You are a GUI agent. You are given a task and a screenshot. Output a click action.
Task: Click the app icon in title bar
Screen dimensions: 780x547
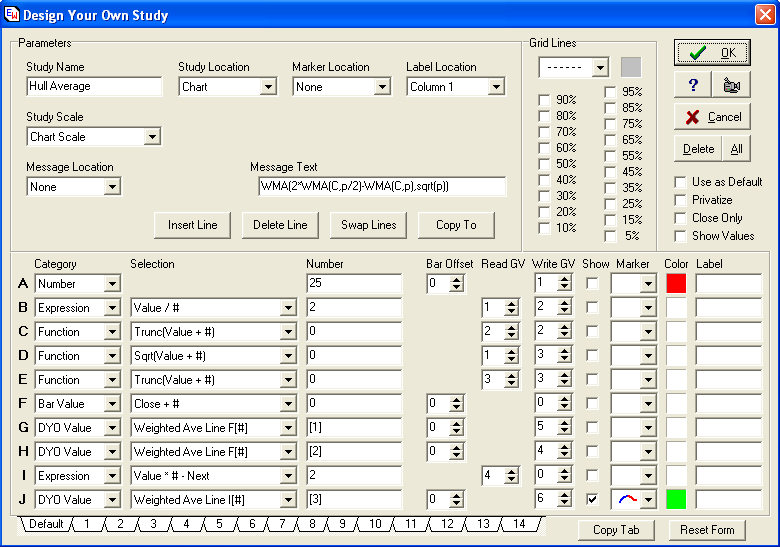coord(11,15)
